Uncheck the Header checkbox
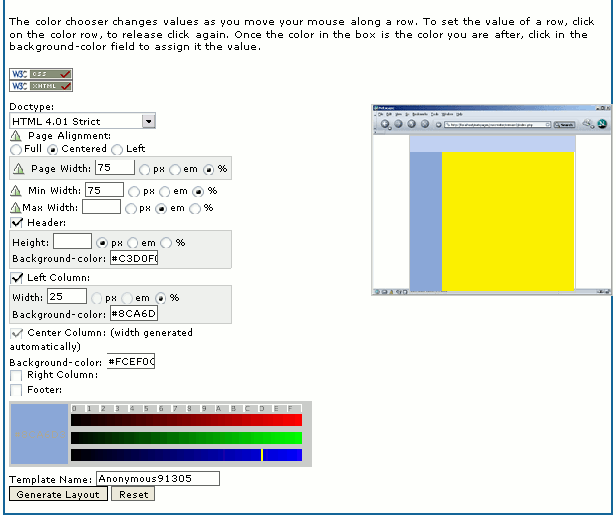 coord(16,222)
